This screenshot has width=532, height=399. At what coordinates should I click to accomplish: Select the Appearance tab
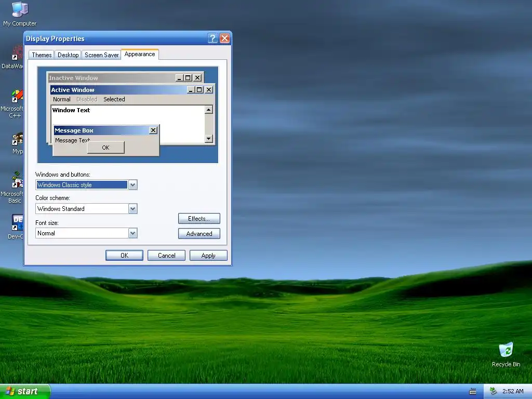coord(139,54)
